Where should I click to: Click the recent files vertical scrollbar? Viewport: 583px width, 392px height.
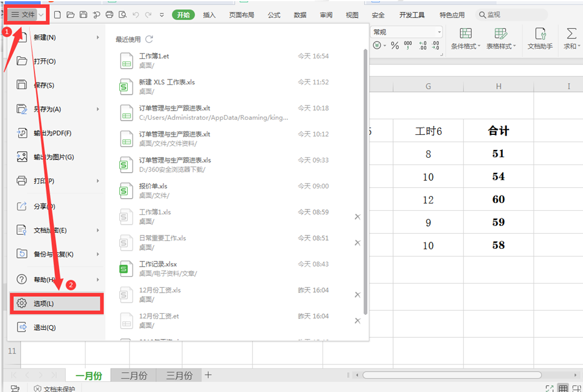click(x=365, y=182)
